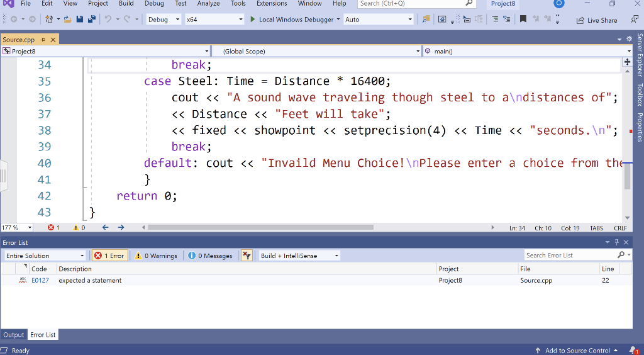Open the Toolbox side tab
Viewport: 644px width, 355px height.
(640, 94)
